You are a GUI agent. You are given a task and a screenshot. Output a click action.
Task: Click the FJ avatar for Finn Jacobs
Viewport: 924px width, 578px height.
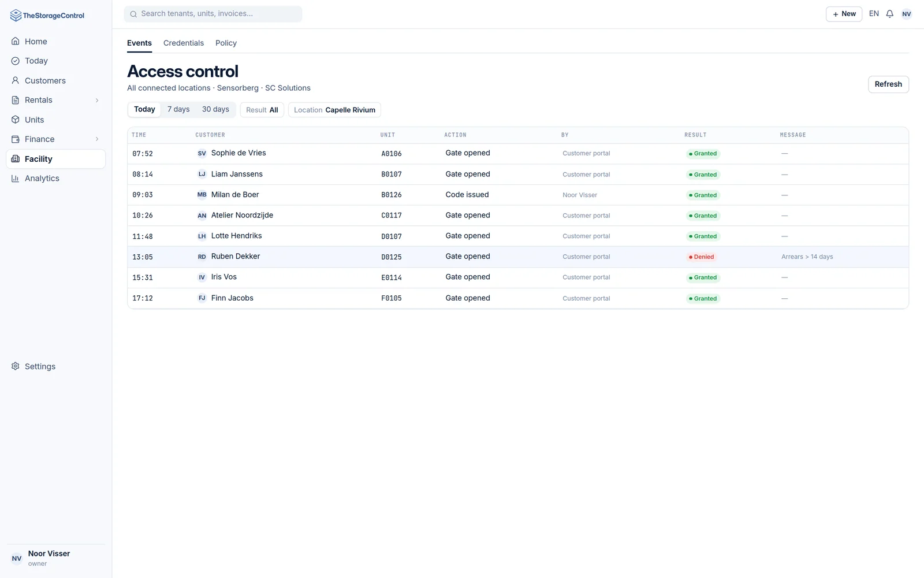pos(202,298)
